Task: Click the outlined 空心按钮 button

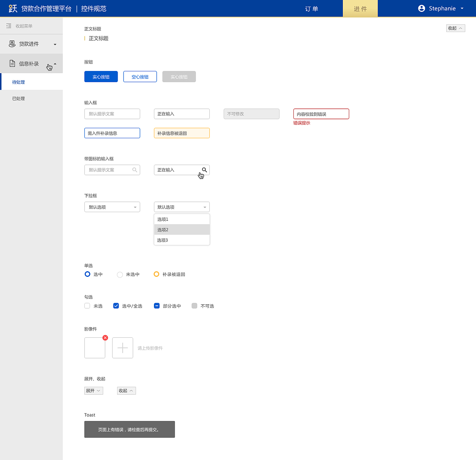Action: (x=140, y=77)
